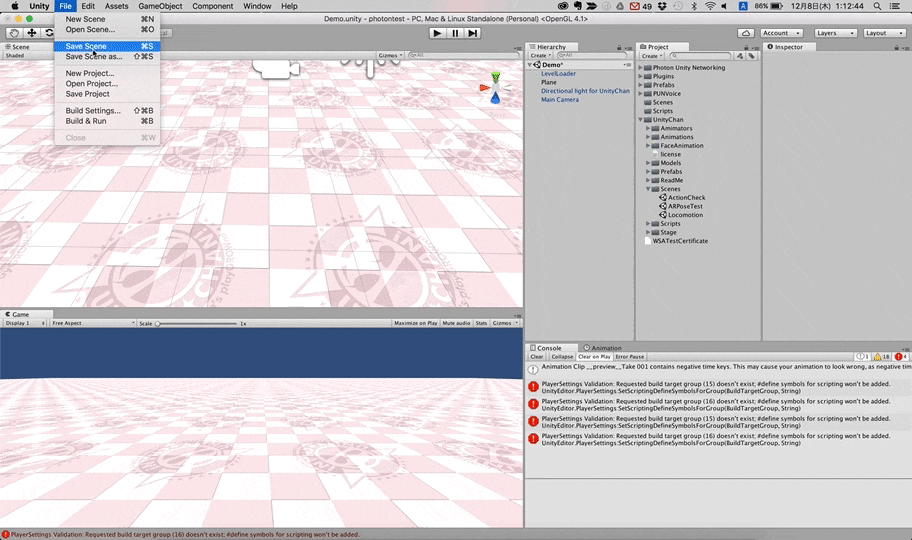
Task: Select the Hand tool in Unity toolbar
Action: (14, 33)
